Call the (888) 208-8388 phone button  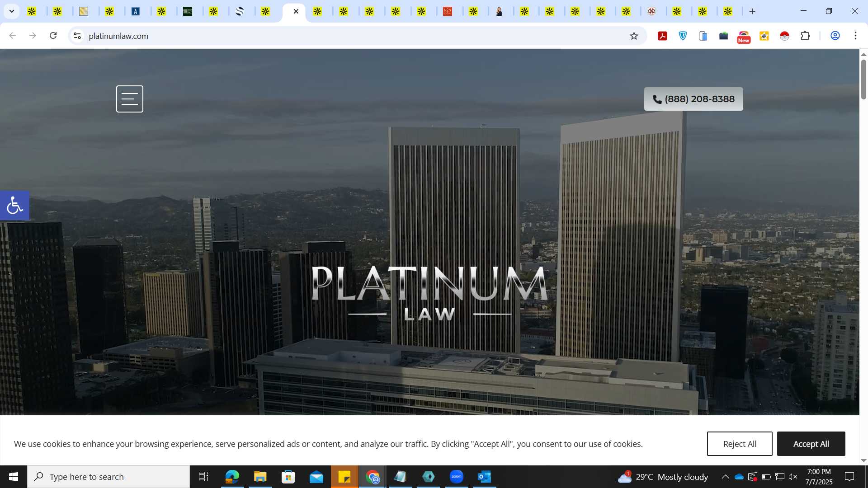click(x=693, y=99)
